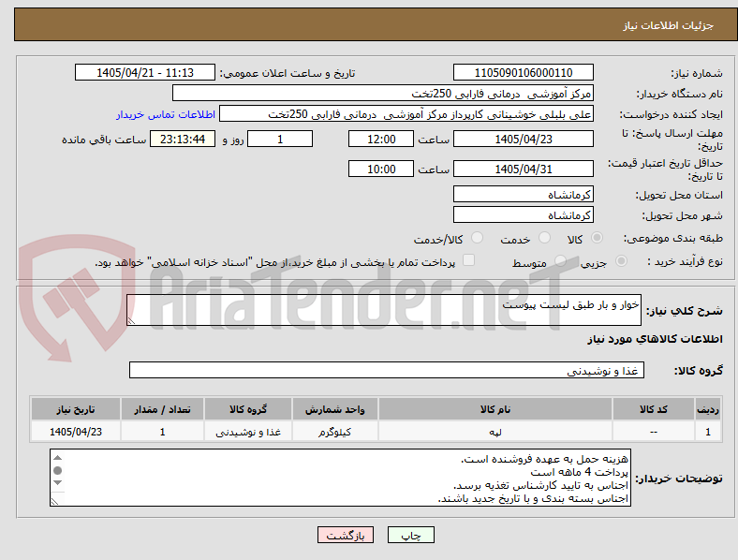Click the نام دستگاه خریدار field
738x560 pixels.
(x=383, y=93)
